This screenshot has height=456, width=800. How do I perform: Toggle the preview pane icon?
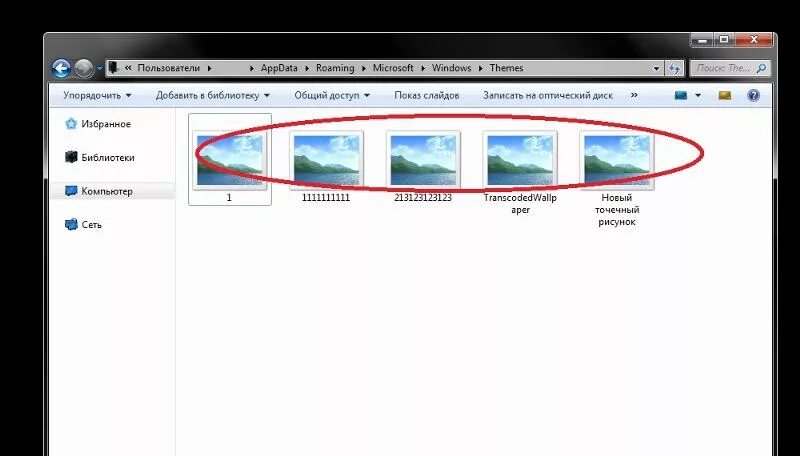click(x=724, y=95)
